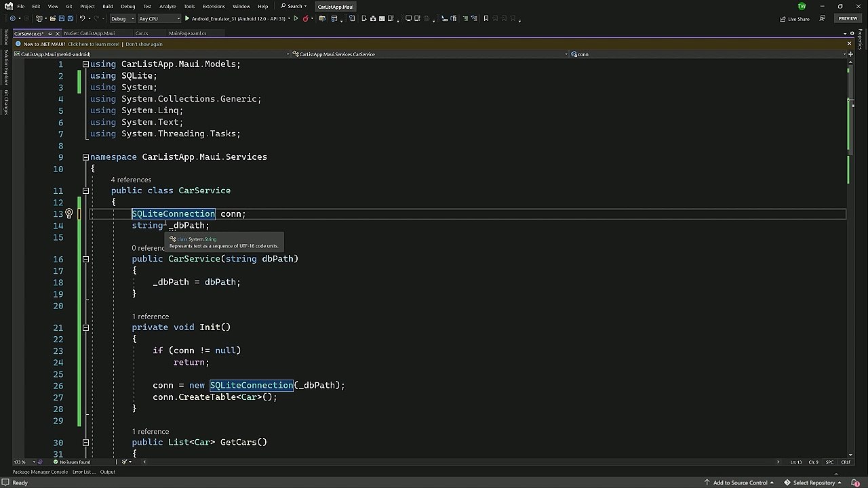Click the PREVIEW button

[x=848, y=18]
